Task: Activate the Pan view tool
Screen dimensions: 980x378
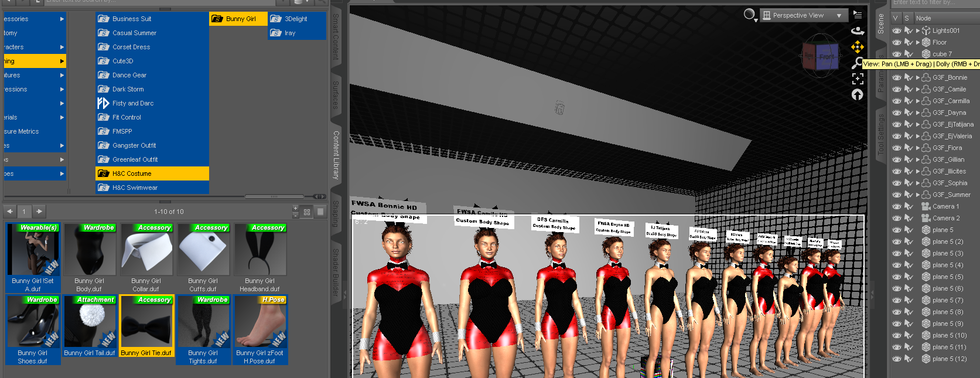Action: tap(858, 46)
